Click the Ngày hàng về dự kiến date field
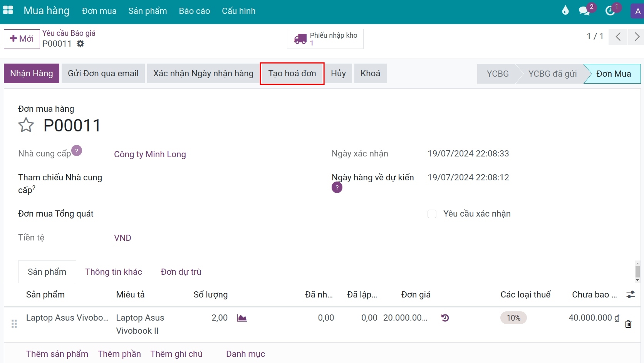The height and width of the screenshot is (363, 644). [468, 178]
